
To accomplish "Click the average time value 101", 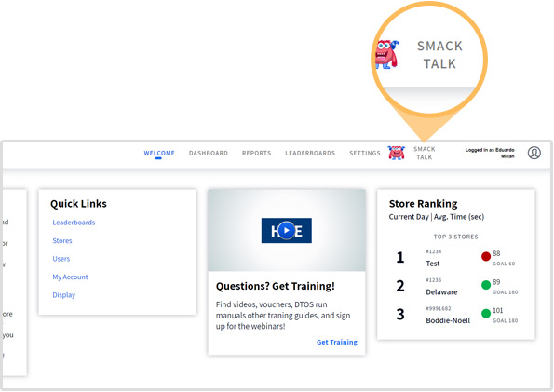I will coord(498,310).
